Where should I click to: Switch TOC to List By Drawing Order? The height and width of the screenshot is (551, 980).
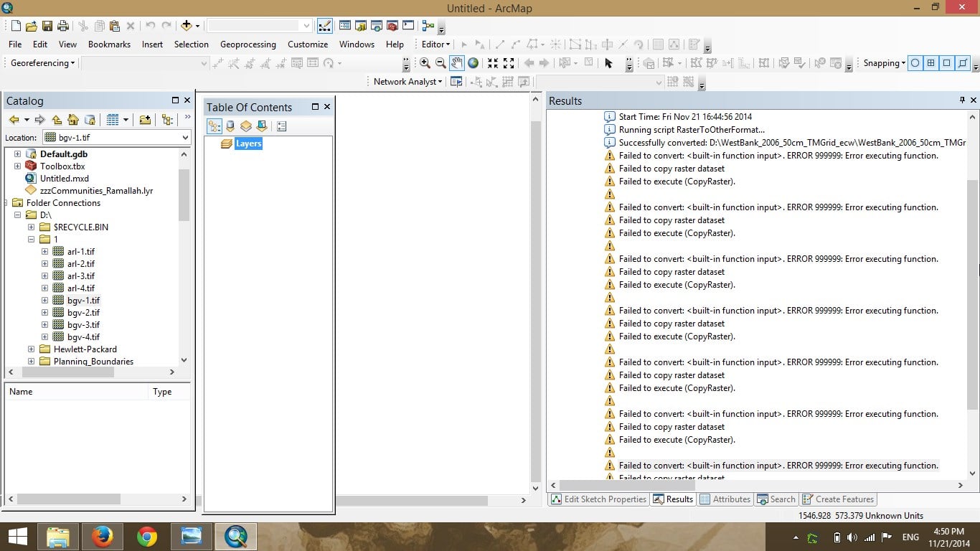215,126
